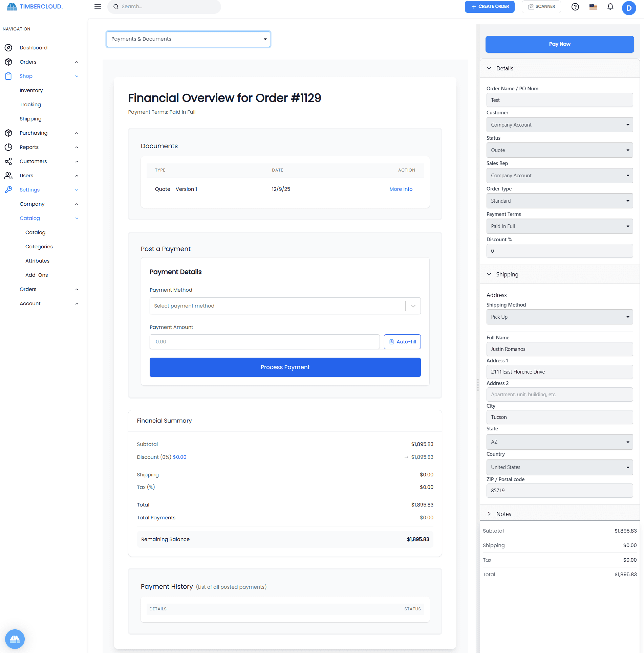Open the Shipping Method Pick Up dropdown

point(559,317)
